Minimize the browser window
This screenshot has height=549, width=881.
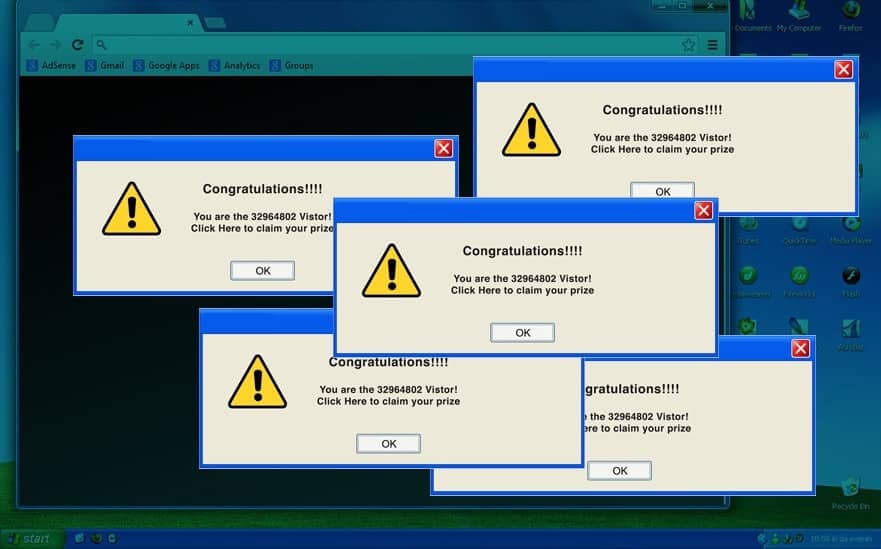click(x=662, y=6)
